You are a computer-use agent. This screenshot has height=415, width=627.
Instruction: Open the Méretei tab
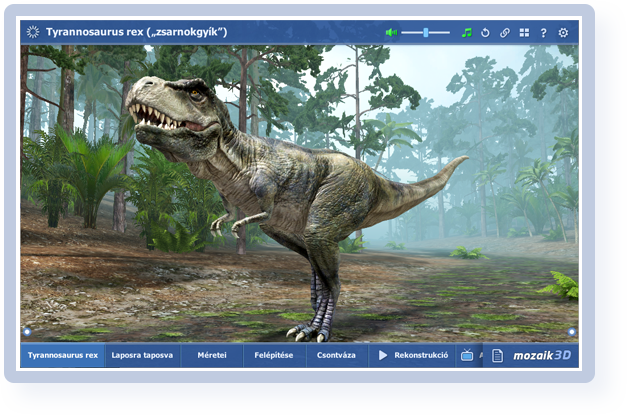click(x=212, y=355)
